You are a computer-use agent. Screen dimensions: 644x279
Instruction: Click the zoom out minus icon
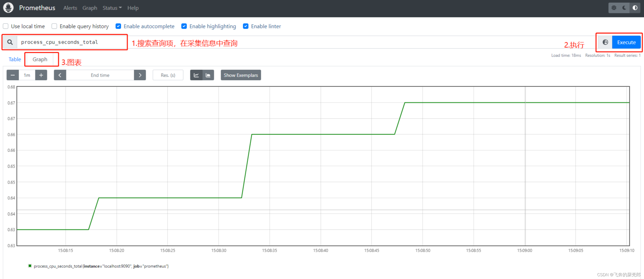(12, 75)
